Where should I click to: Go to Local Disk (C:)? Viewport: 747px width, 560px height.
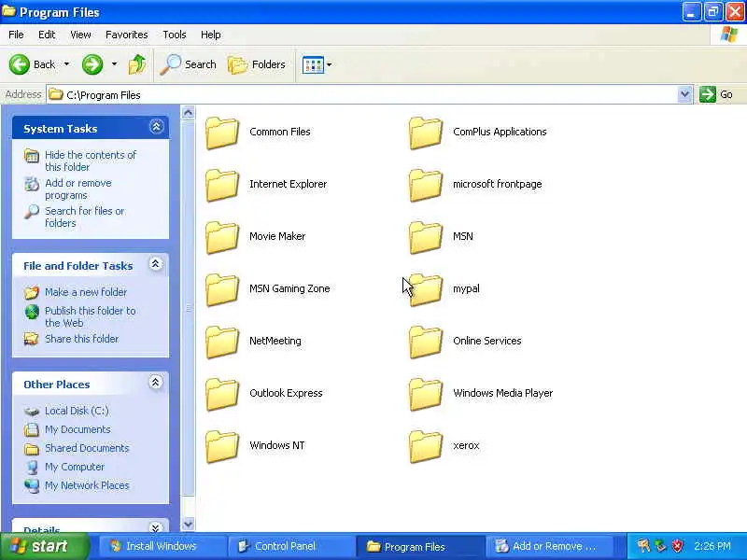(x=77, y=411)
